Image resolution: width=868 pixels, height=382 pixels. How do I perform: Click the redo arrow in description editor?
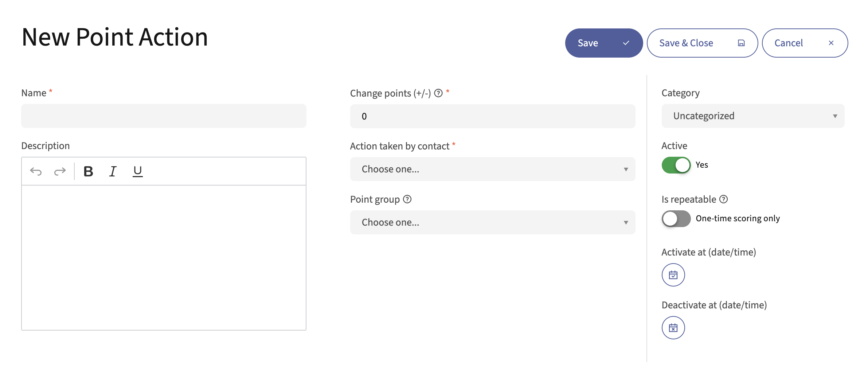point(60,171)
